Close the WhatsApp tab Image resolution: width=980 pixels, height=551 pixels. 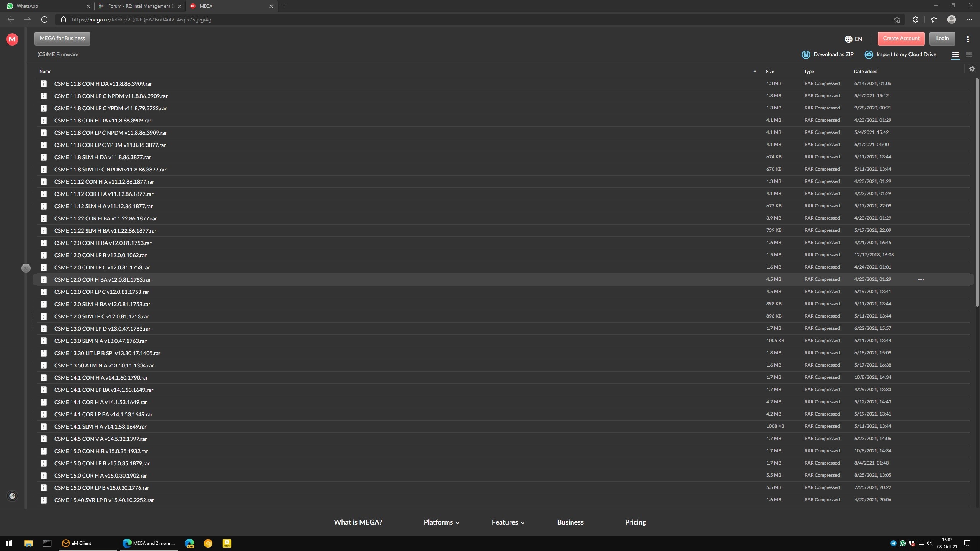[x=88, y=6]
